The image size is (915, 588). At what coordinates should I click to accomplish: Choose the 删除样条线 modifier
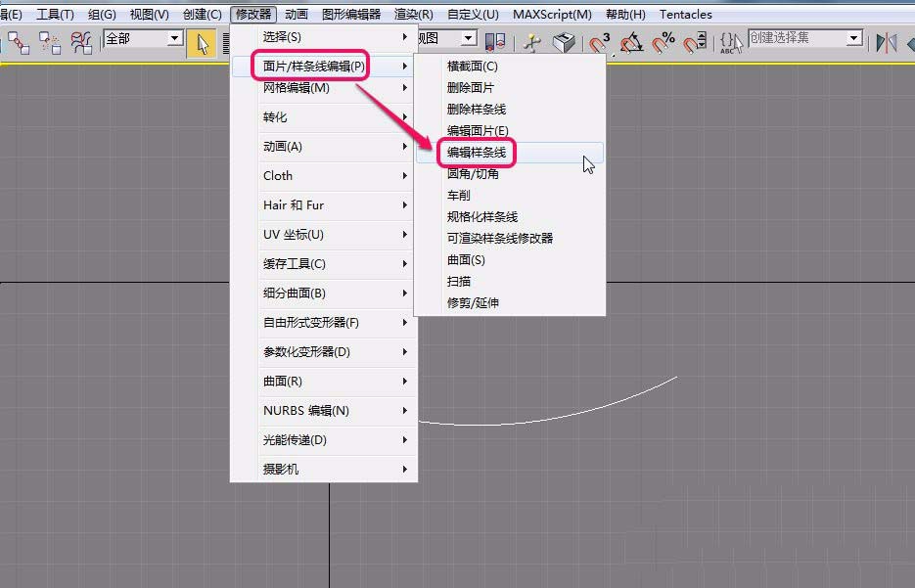point(510,109)
